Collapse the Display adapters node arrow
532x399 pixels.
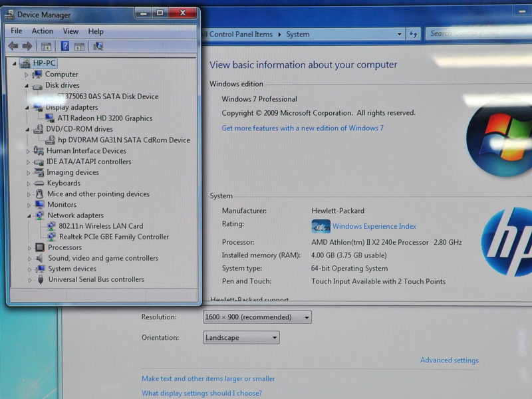27,108
